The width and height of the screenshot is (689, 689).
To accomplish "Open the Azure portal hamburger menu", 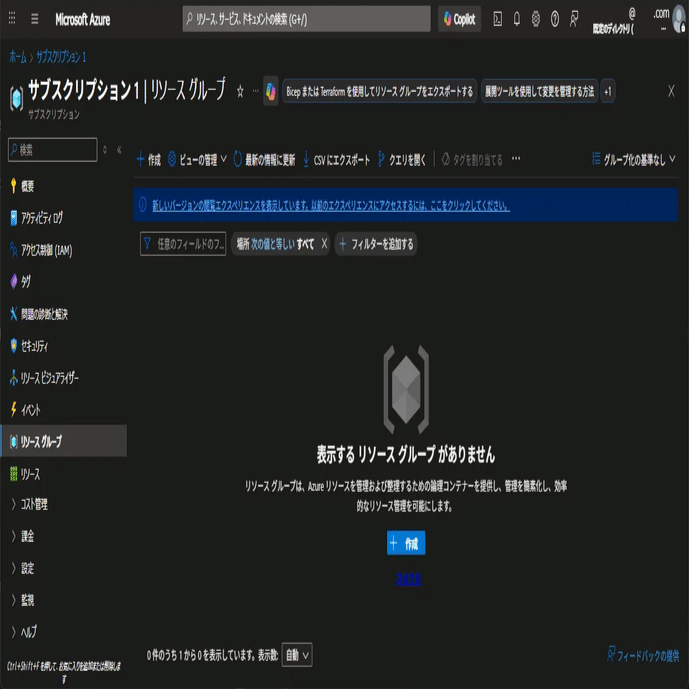I will tap(35, 19).
